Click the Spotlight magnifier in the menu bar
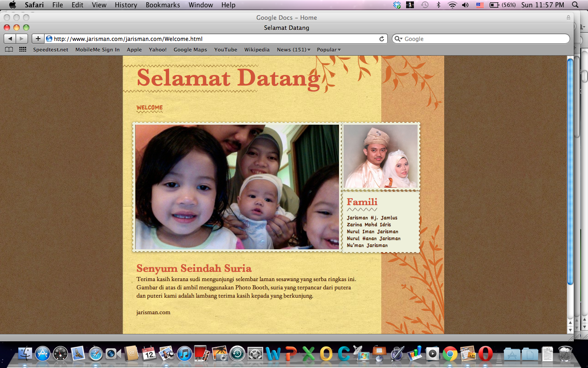This screenshot has width=588, height=368. click(575, 5)
